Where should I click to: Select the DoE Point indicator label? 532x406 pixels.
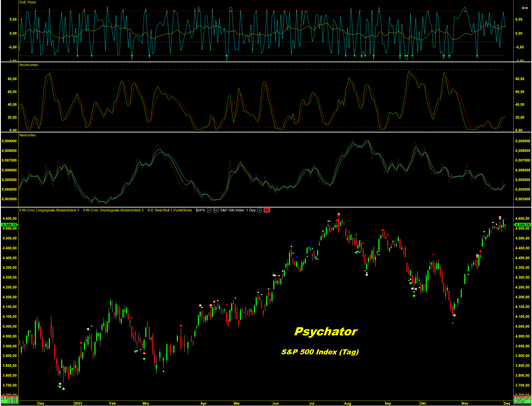28,2
